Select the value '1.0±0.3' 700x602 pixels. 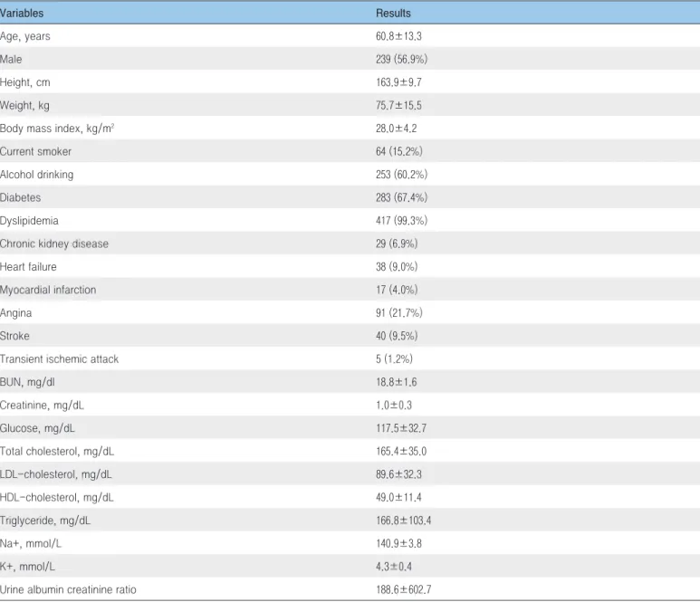tap(394, 406)
